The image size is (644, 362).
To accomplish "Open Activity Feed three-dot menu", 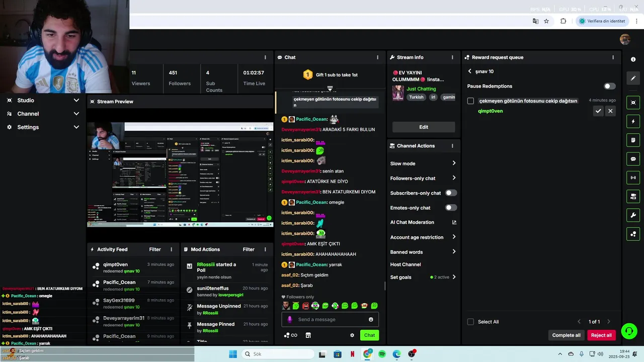I will click(x=171, y=249).
